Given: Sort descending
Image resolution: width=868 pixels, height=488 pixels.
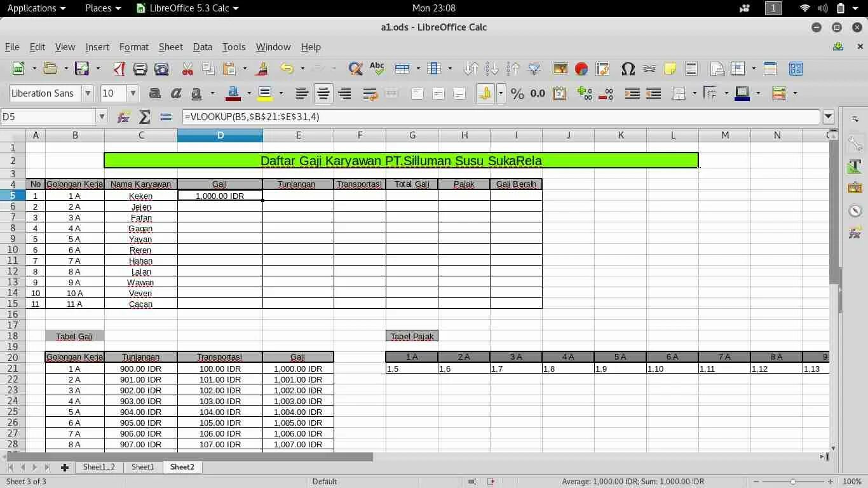Looking at the screenshot, I should pyautogui.click(x=513, y=69).
